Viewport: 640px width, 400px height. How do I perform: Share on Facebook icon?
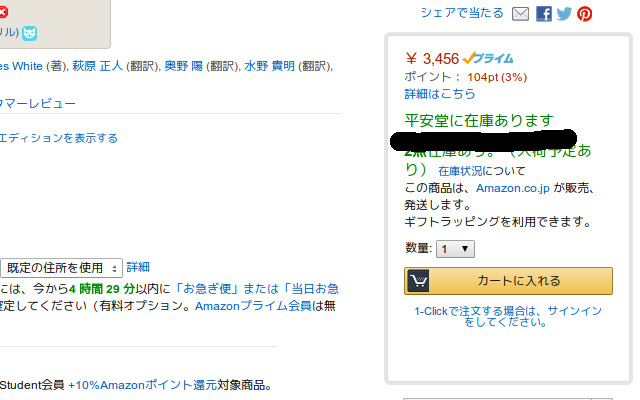[544, 14]
